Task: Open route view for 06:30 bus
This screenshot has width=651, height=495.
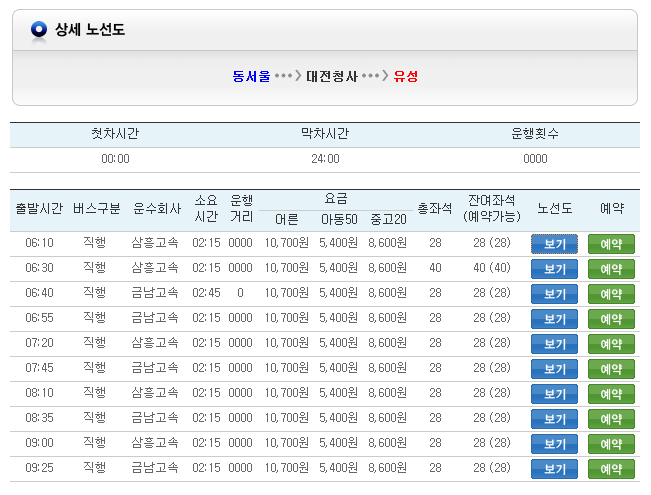Action: pyautogui.click(x=554, y=269)
